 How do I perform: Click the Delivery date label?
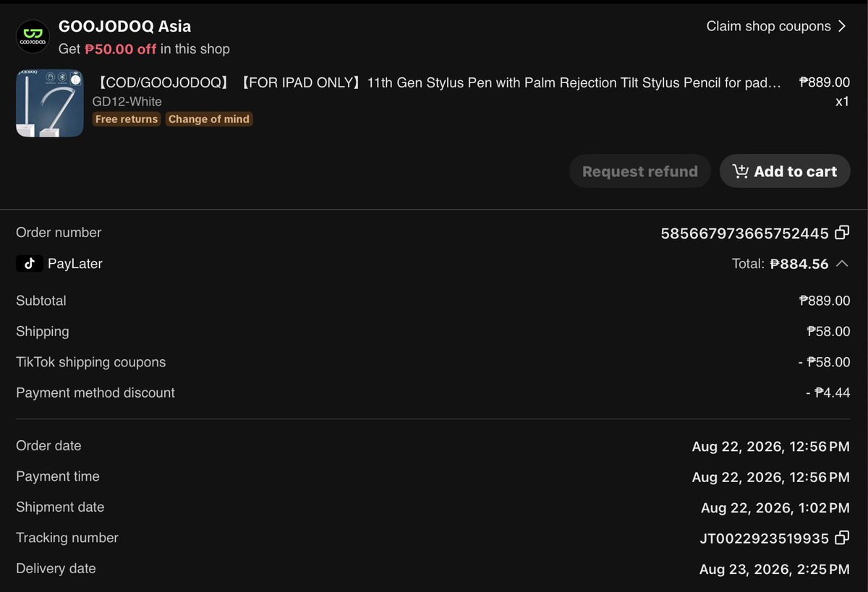(56, 569)
